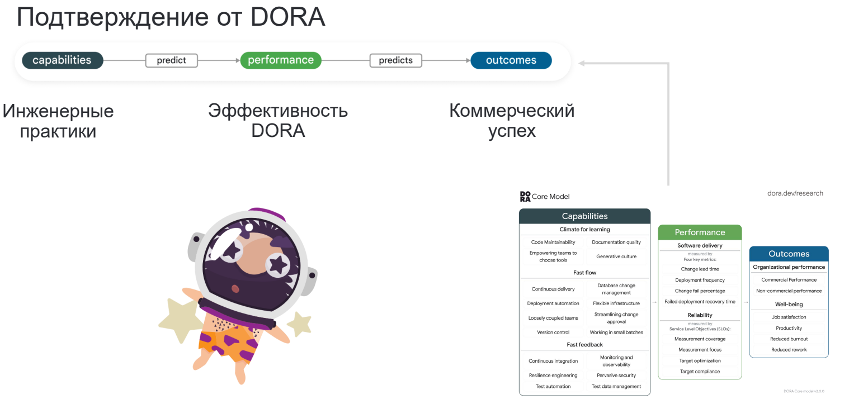
Task: Select the Generative culture capability entry
Action: [617, 255]
